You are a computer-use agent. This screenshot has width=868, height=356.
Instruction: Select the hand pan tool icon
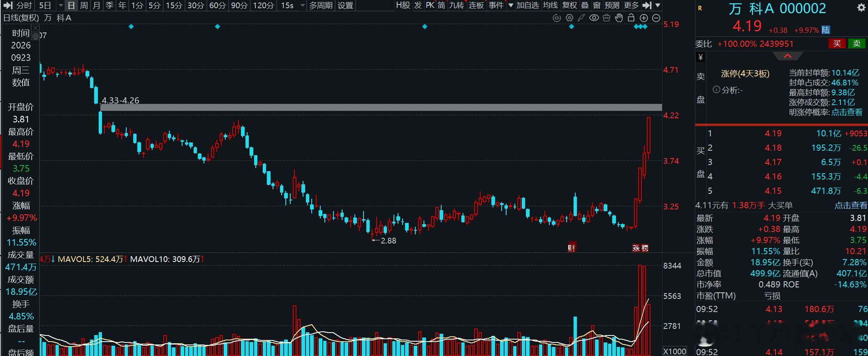pyautogui.click(x=619, y=18)
